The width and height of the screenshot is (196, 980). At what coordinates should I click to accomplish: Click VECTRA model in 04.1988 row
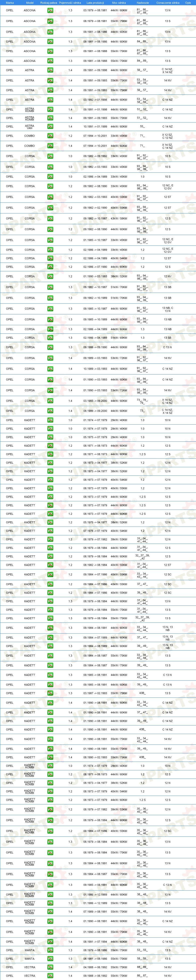click(x=30, y=967)
